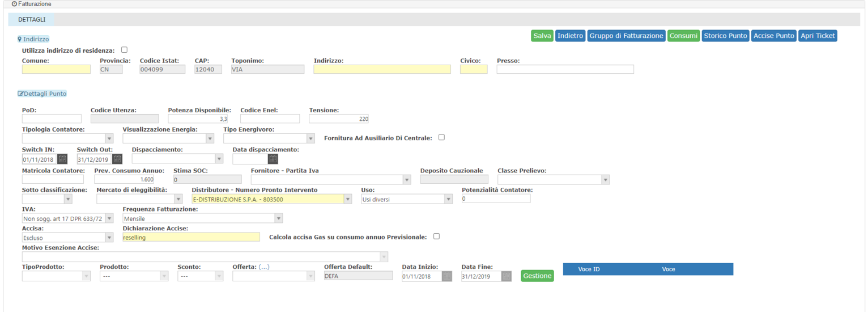
Task: Click the Voce ID column header
Action: pyautogui.click(x=589, y=269)
